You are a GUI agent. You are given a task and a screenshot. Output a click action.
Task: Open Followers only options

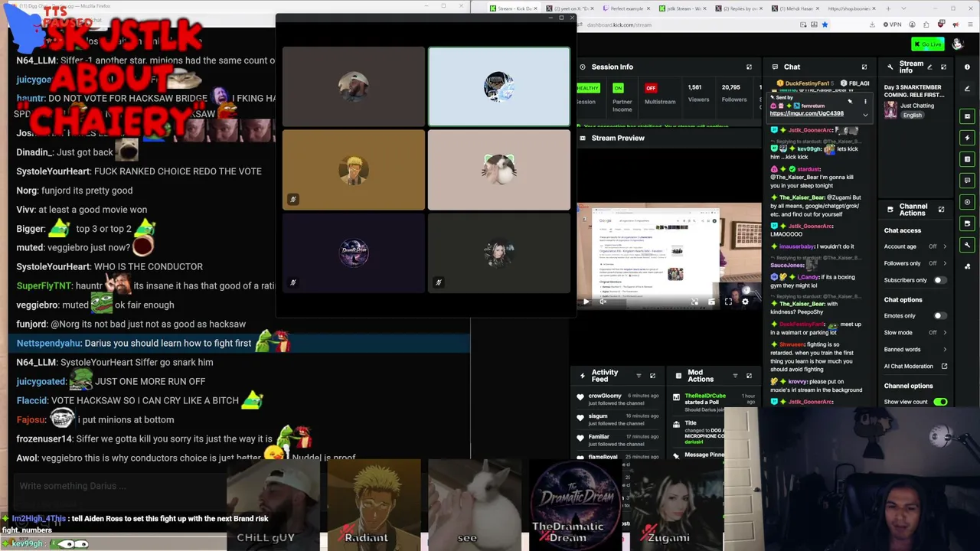point(916,263)
